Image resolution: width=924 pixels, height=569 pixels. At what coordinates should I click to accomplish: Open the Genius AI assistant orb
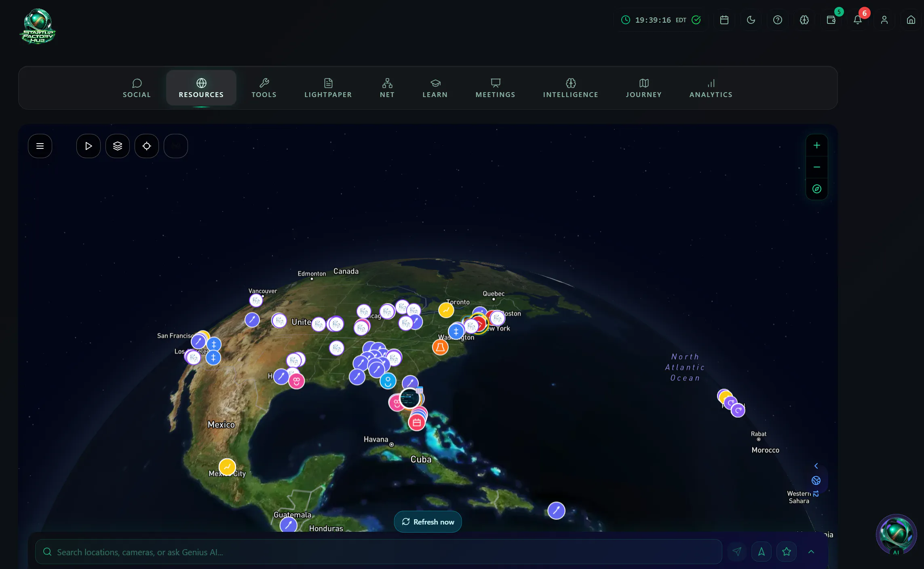tap(896, 535)
